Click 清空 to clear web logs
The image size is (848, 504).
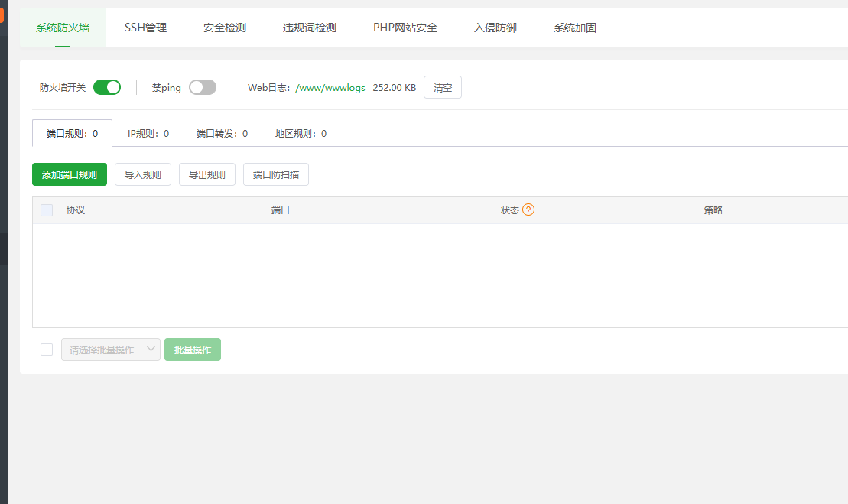(x=442, y=87)
